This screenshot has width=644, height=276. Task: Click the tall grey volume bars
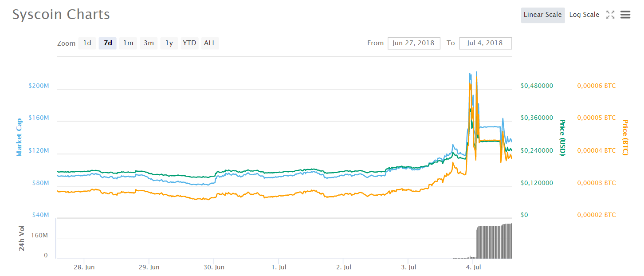494,241
